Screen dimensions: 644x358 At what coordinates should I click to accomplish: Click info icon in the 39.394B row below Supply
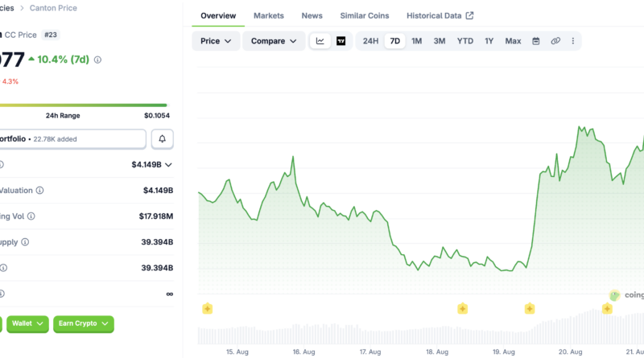pyautogui.click(x=3, y=268)
